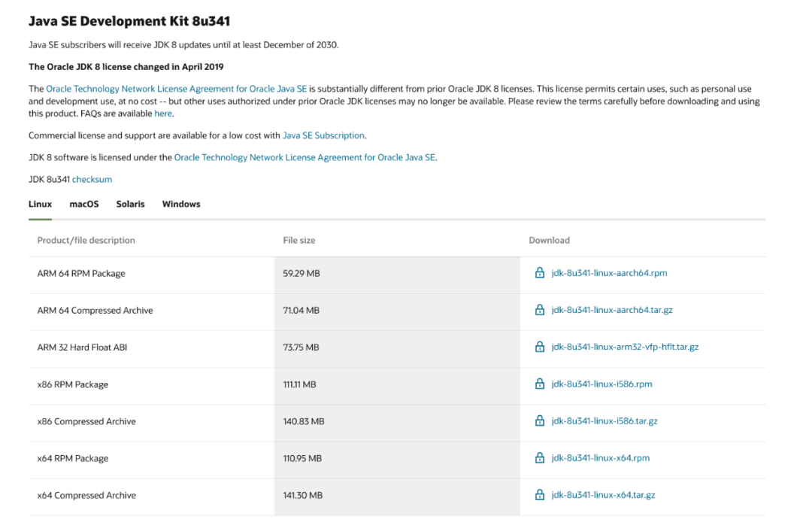
Task: Open the FAQs 'here' link
Action: click(163, 114)
